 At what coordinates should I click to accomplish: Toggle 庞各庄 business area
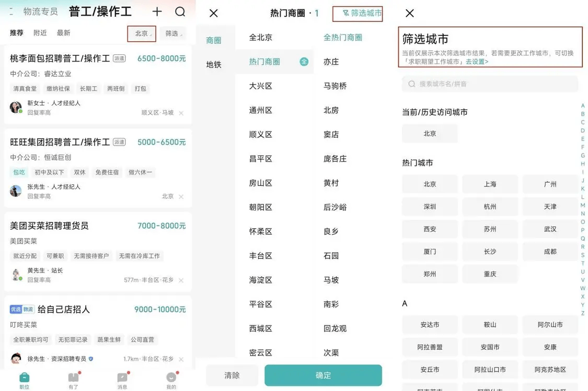(335, 159)
